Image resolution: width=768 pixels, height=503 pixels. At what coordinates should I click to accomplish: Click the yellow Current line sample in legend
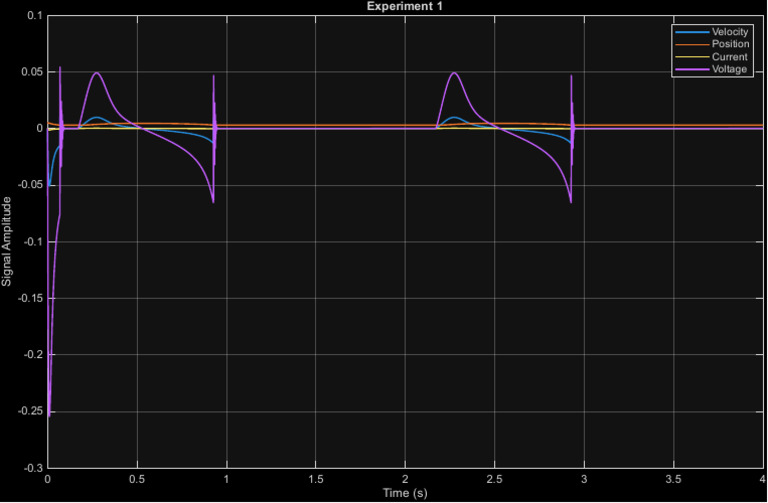692,57
